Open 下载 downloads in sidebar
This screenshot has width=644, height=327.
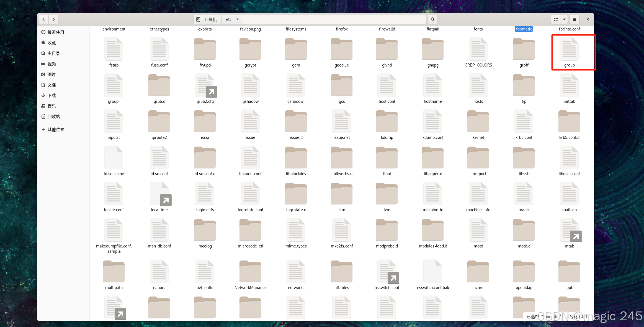pyautogui.click(x=51, y=96)
